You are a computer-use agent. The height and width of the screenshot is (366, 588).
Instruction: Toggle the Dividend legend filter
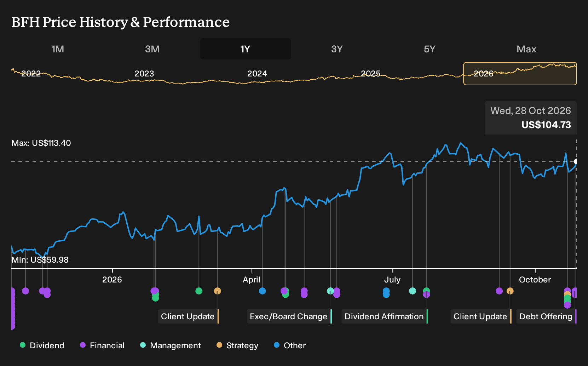point(42,345)
